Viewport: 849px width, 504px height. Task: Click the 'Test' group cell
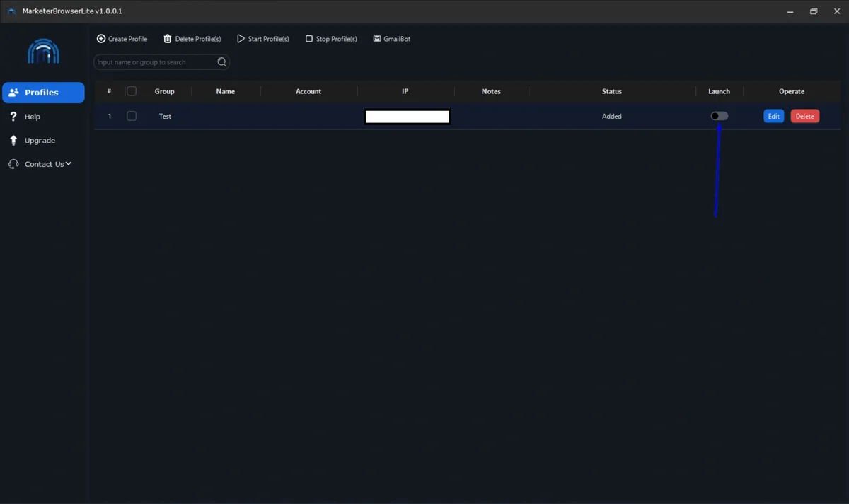(x=165, y=116)
